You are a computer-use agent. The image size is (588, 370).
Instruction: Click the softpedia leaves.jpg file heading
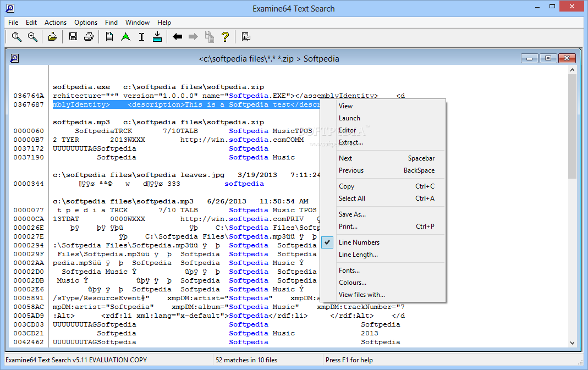pos(186,175)
